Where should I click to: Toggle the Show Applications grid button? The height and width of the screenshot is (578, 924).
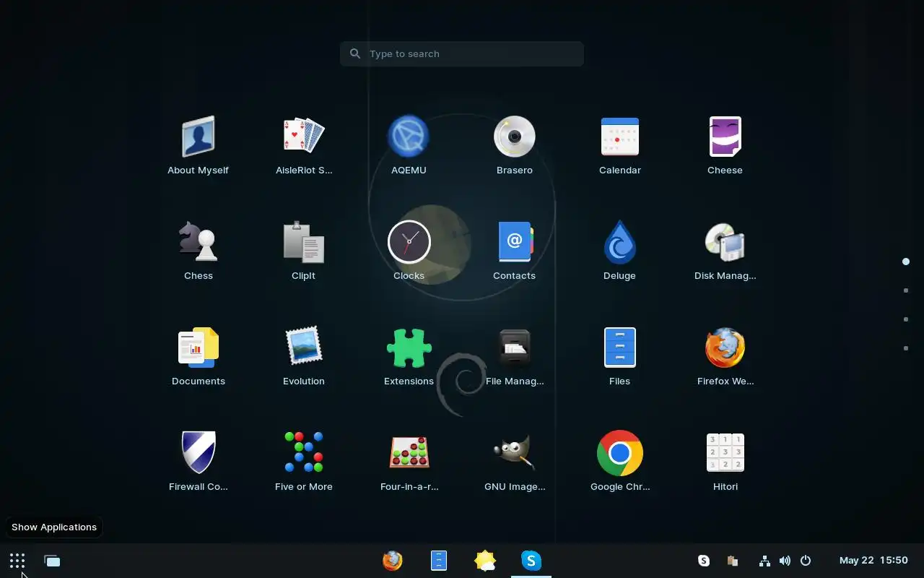point(17,561)
